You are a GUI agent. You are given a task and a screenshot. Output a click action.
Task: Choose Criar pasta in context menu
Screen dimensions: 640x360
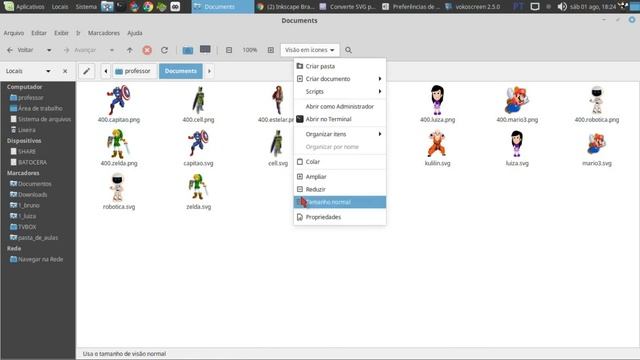point(340,66)
